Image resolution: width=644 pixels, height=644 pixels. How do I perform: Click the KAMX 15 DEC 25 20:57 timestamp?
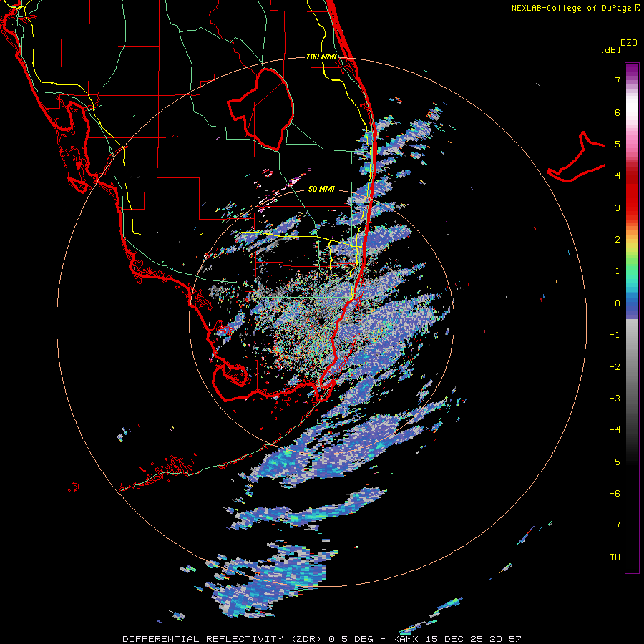457,639
